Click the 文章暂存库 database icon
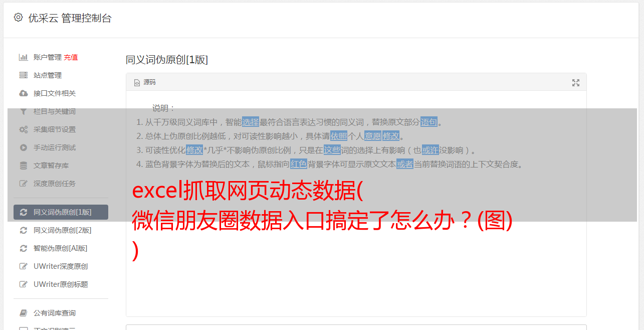The image size is (644, 330). 23,166
